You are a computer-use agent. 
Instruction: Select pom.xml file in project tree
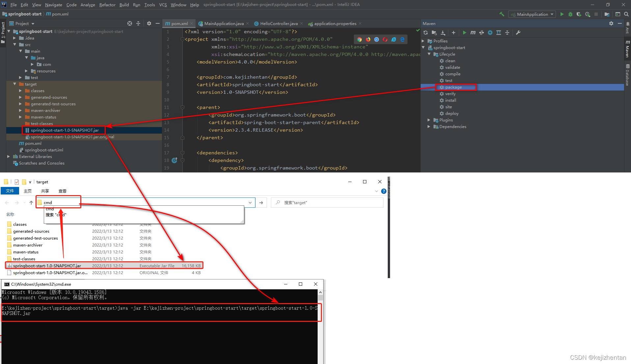(x=33, y=143)
